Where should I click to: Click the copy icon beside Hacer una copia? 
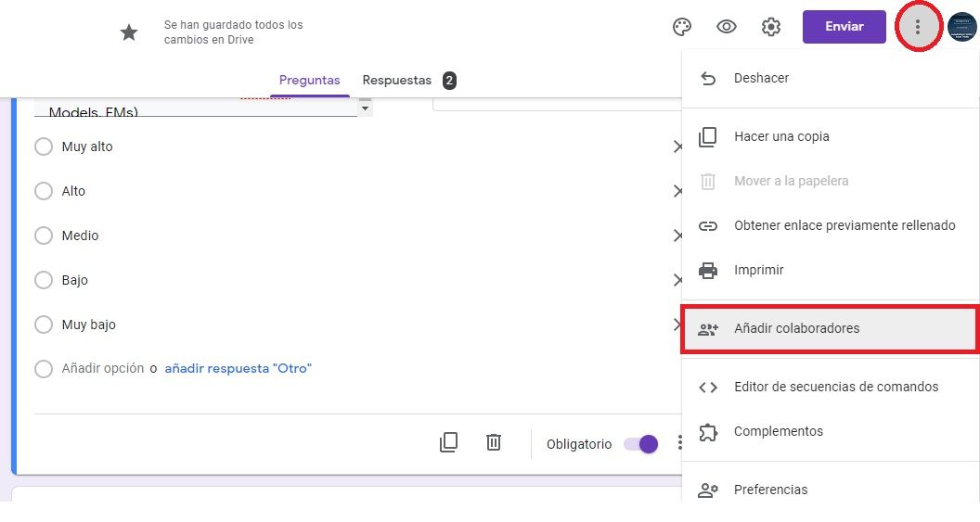(707, 136)
